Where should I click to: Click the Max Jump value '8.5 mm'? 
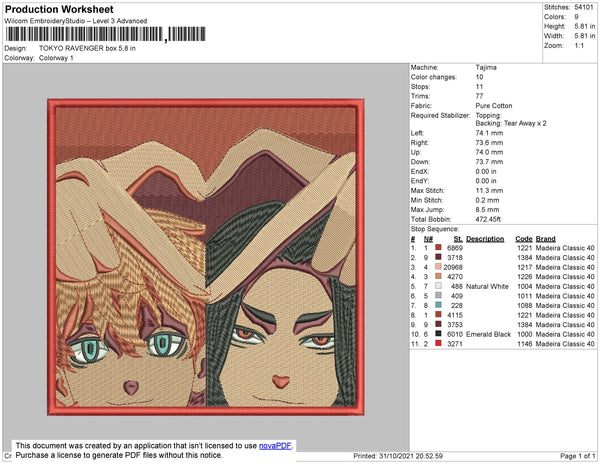point(487,210)
